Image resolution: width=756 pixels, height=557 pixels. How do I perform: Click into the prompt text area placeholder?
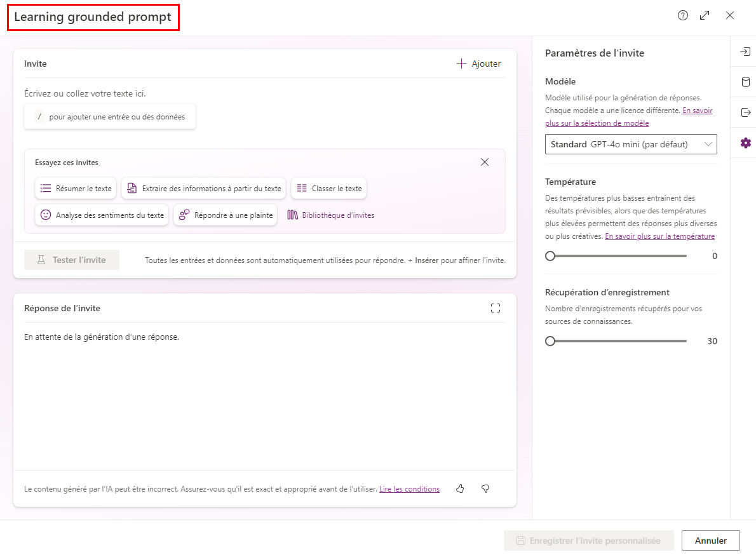[85, 93]
